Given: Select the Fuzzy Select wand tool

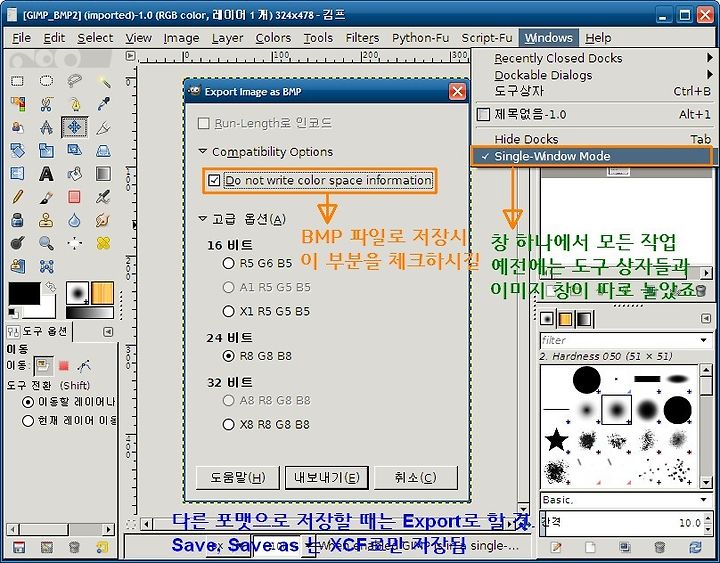Looking at the screenshot, I should 103,81.
